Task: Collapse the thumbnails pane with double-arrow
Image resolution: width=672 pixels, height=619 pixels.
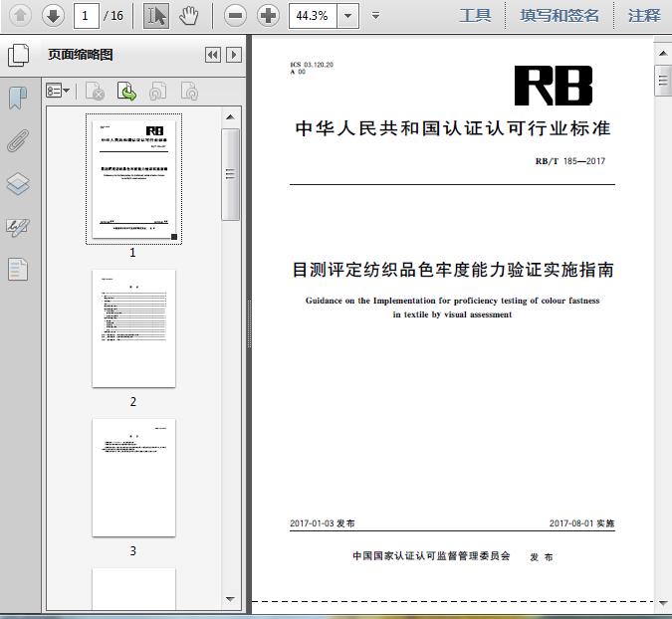Action: coord(212,56)
